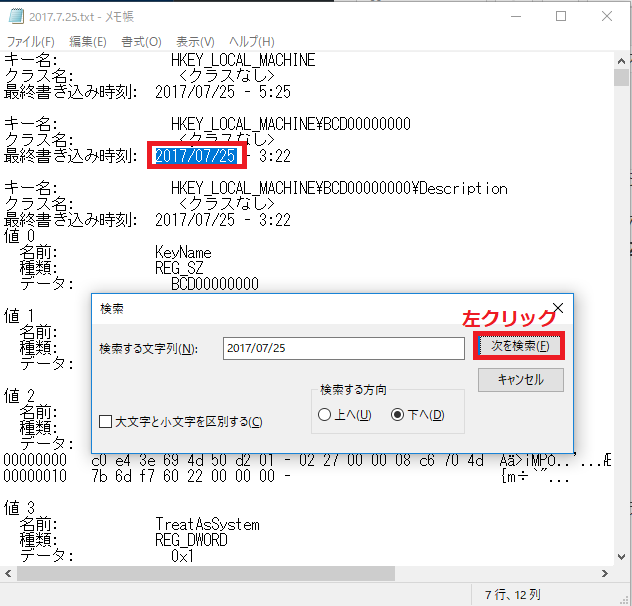Screen dimensions: 632x606
Task: Click the 値 0 line
Action: coord(19,236)
